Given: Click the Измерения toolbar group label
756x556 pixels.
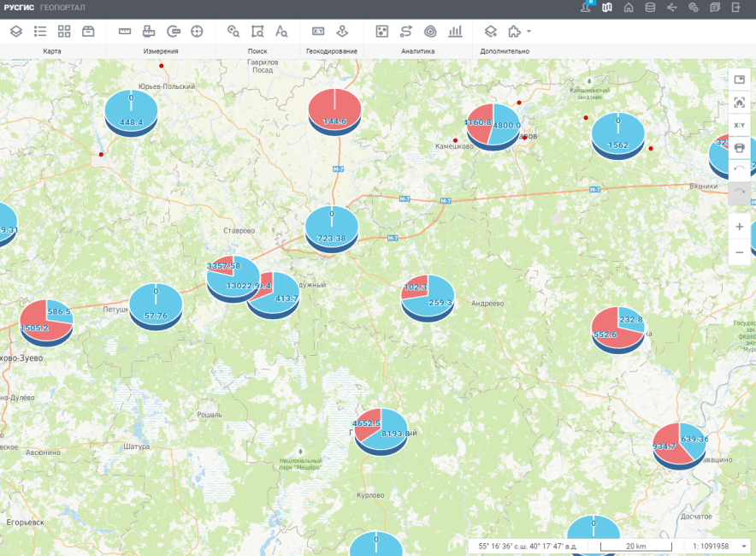Looking at the screenshot, I should pyautogui.click(x=161, y=50).
